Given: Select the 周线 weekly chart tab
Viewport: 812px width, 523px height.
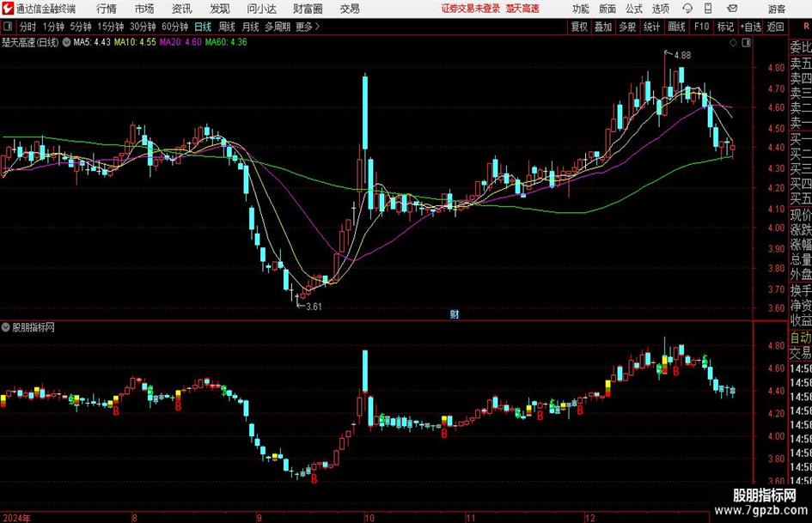Looking at the screenshot, I should coord(227,27).
